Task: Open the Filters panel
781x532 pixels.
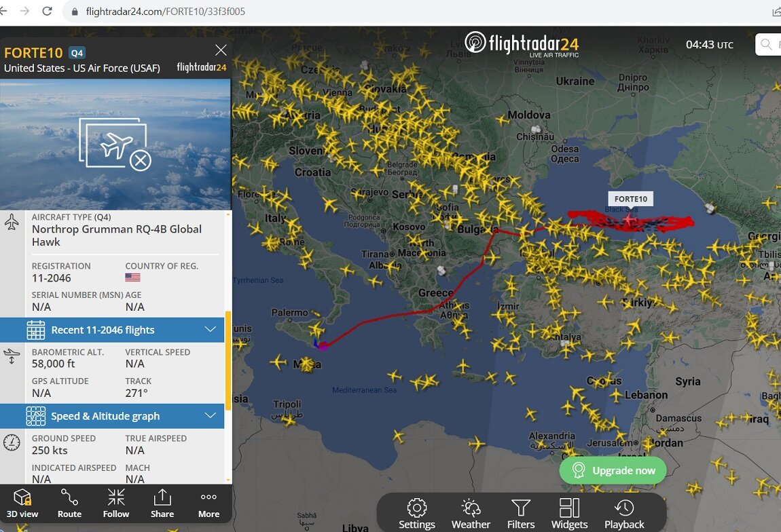Action: click(520, 514)
